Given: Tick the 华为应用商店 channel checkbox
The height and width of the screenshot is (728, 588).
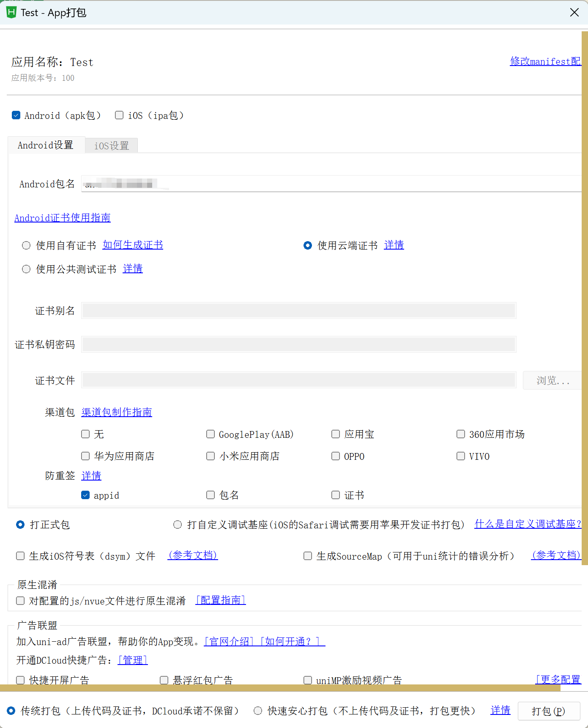Looking at the screenshot, I should point(85,456).
